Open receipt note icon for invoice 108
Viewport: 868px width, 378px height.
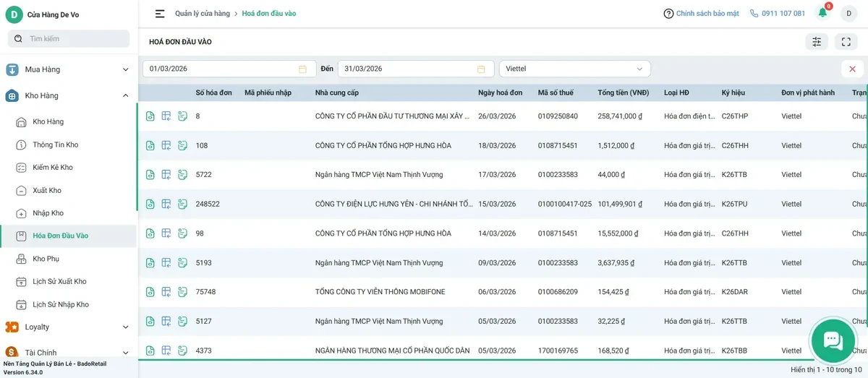182,145
